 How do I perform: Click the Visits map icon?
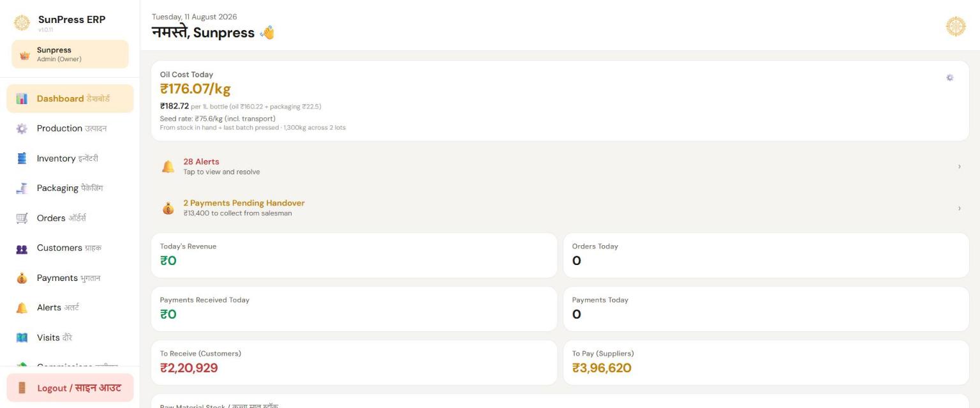point(22,338)
